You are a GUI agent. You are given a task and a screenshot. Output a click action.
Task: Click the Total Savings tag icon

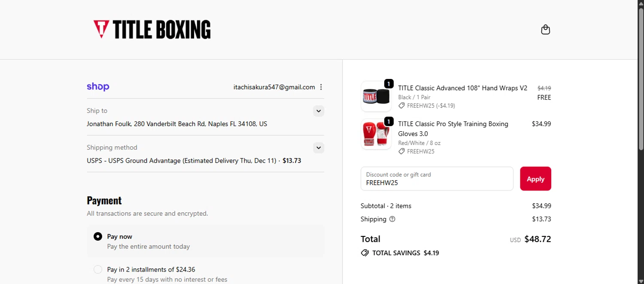point(365,253)
